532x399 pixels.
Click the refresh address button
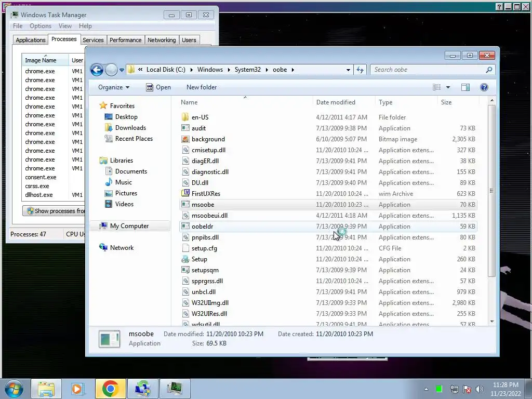click(x=360, y=70)
